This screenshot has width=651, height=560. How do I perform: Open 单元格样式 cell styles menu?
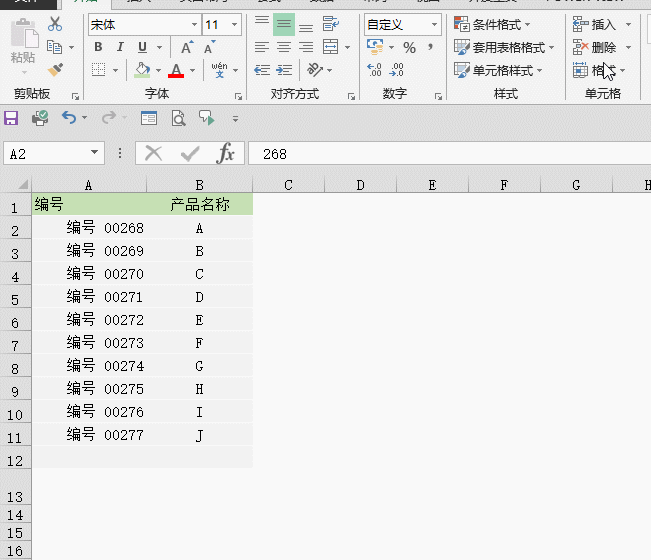498,70
